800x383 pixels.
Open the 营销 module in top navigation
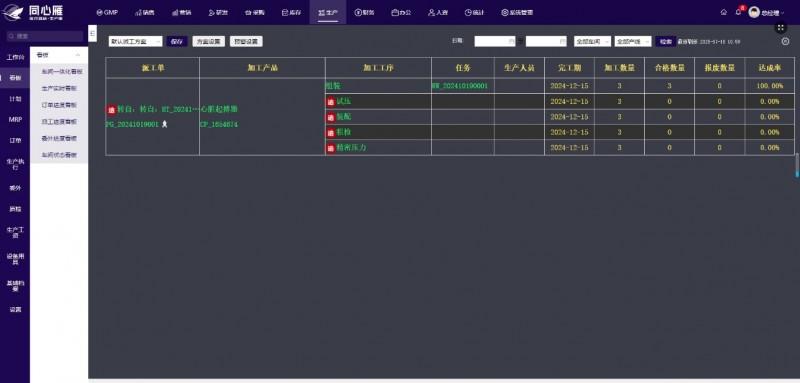pos(182,12)
